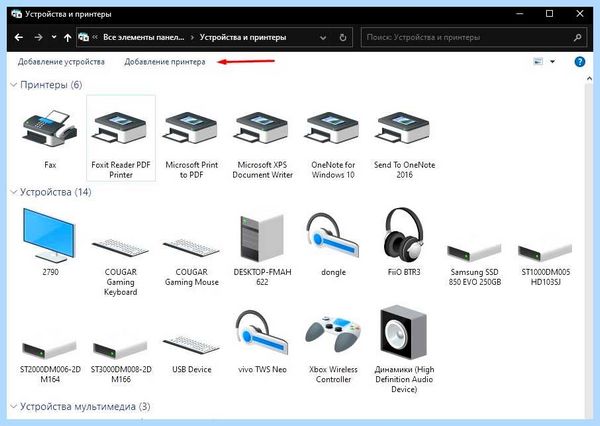
Task: Click Добавление принтера
Action: [x=165, y=62]
